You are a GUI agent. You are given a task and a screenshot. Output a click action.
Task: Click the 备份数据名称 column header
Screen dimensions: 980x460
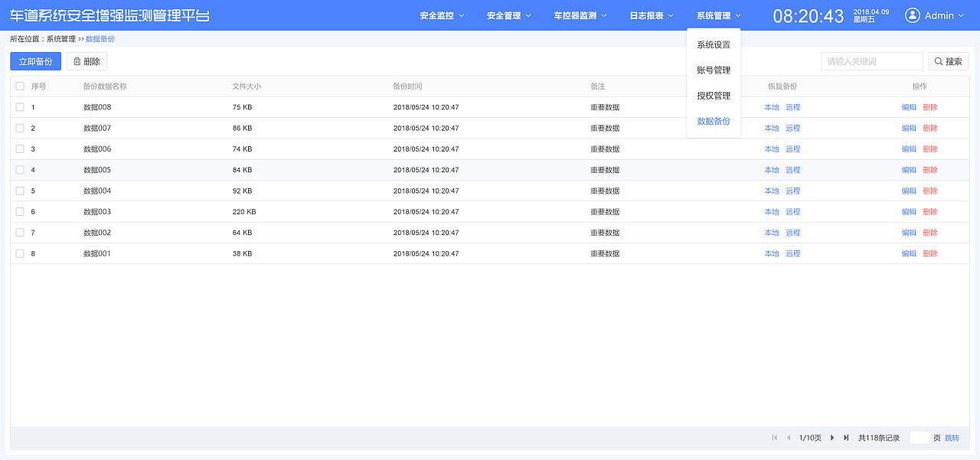pos(105,86)
